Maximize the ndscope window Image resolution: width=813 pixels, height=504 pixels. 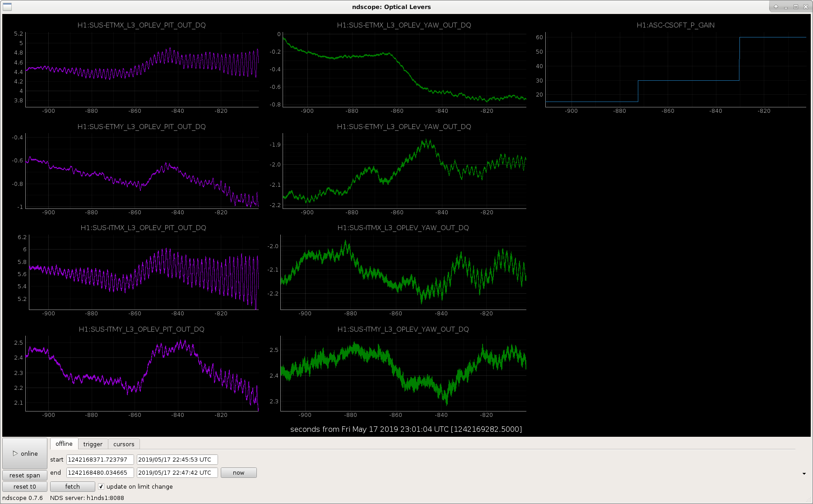coord(796,7)
